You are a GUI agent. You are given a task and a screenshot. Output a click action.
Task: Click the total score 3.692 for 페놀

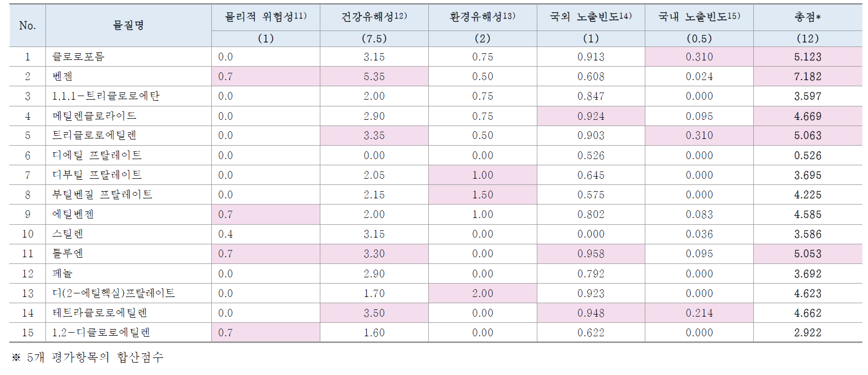coord(808,274)
